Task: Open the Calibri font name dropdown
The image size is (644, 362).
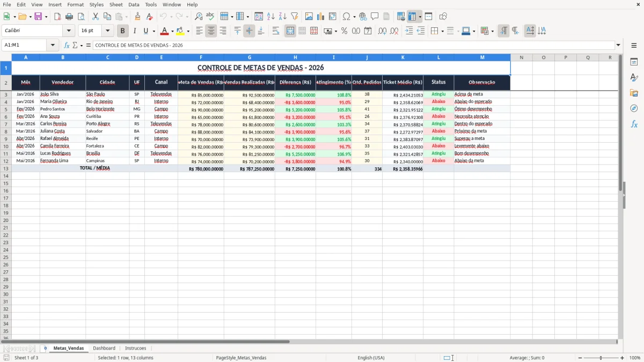Action: point(68,31)
